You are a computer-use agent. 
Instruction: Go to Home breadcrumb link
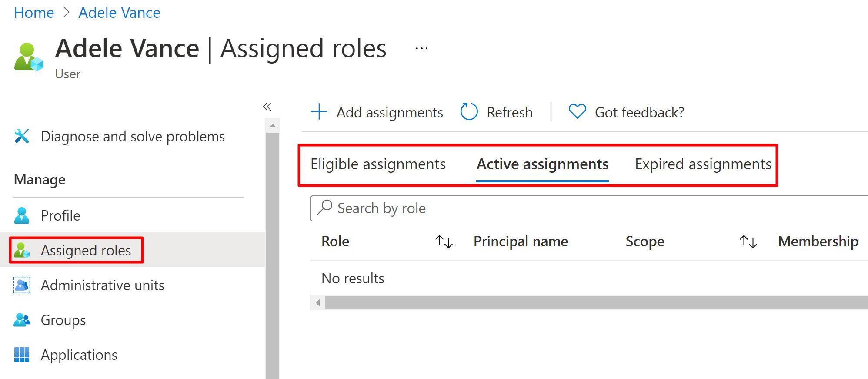(x=34, y=13)
